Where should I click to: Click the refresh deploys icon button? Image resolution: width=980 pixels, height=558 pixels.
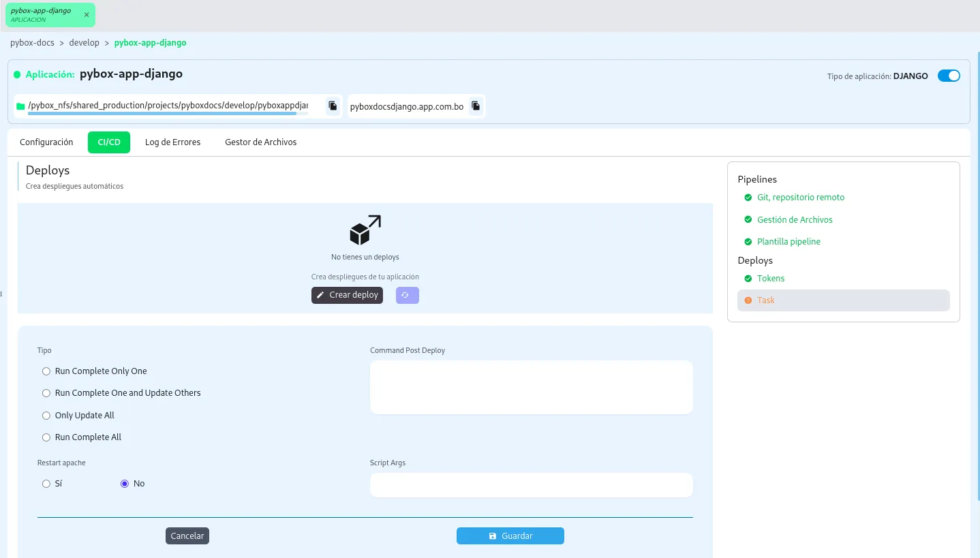[408, 295]
